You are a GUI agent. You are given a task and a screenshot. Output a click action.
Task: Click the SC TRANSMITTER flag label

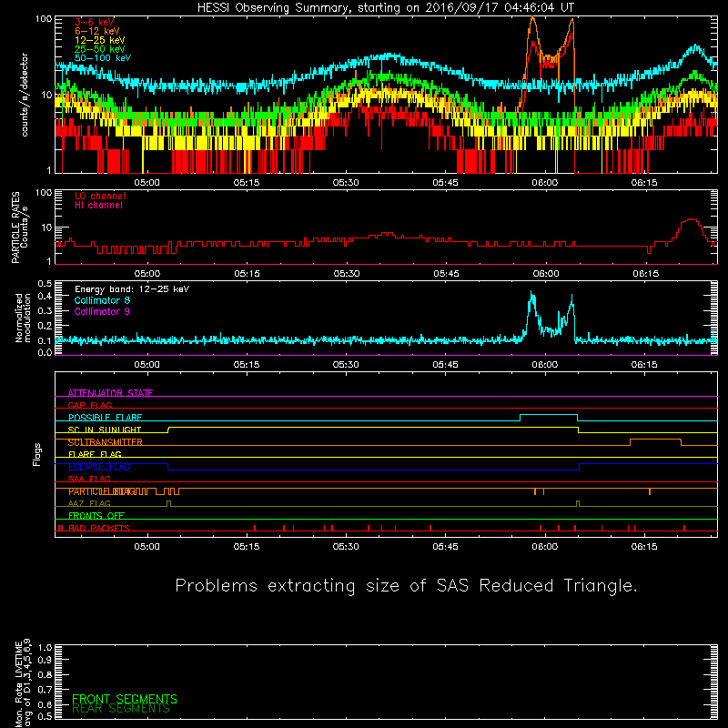(106, 442)
